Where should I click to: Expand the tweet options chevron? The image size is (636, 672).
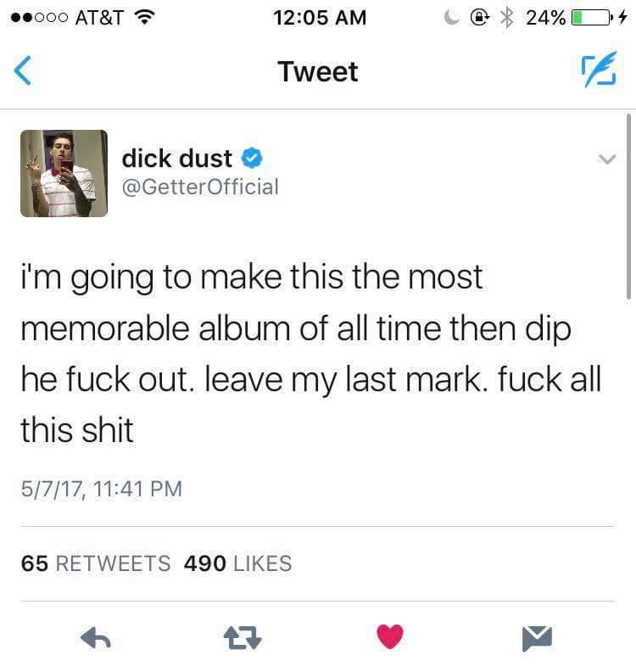[607, 160]
